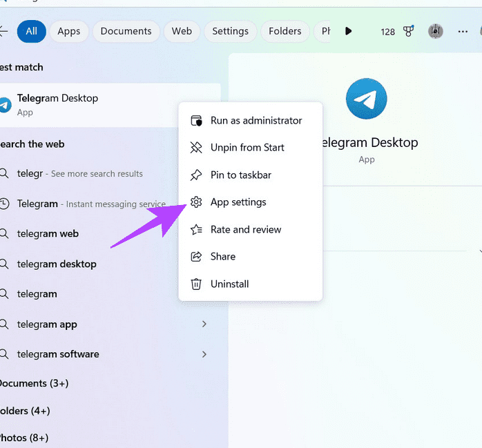Click the play arrow to show more filters
Image resolution: width=482 pixels, height=448 pixels.
pos(348,31)
